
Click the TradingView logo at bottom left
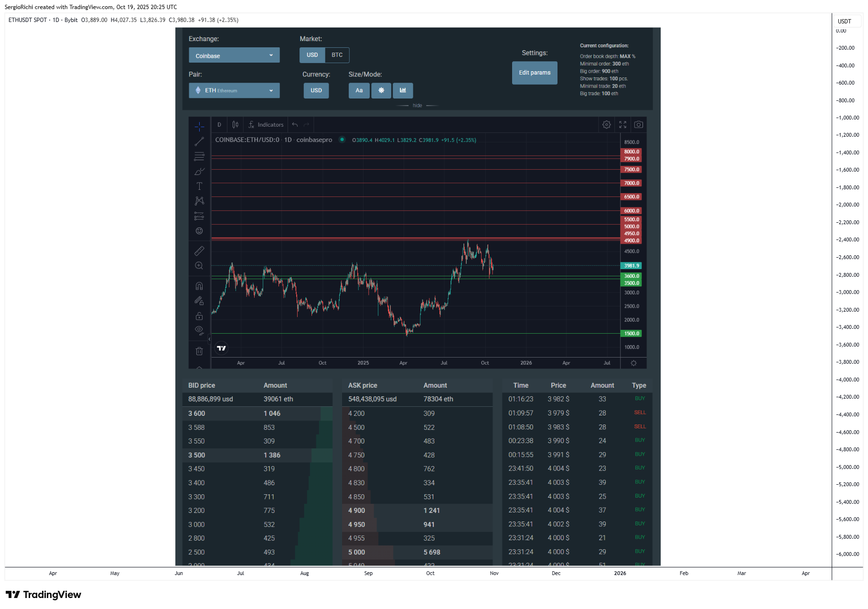43,595
